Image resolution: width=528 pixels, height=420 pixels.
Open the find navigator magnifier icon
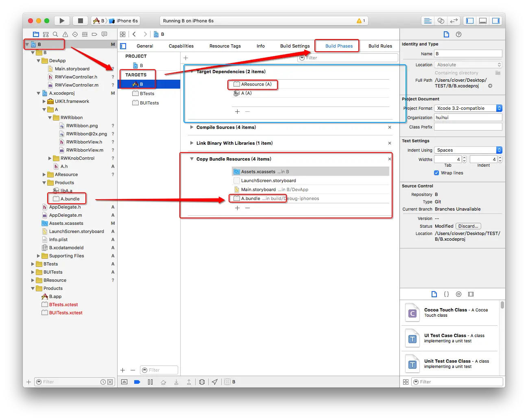click(x=55, y=35)
